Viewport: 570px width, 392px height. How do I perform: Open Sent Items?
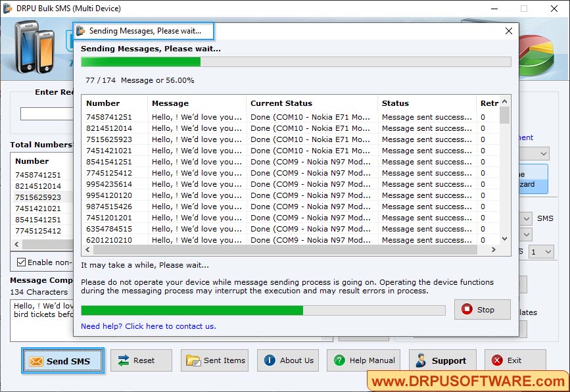(x=214, y=360)
